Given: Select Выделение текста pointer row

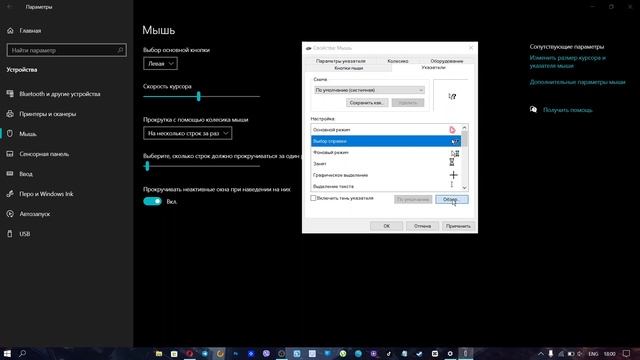Looking at the screenshot, I should 386,186.
